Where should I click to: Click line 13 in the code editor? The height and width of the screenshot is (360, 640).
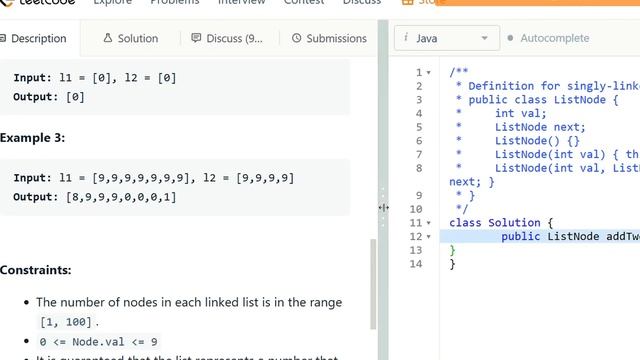click(540, 250)
